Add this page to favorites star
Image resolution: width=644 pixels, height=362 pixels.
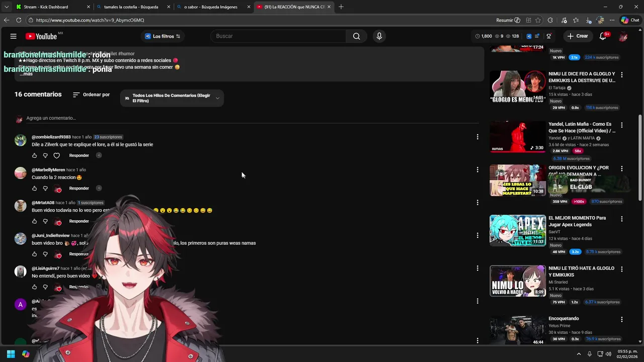538,20
